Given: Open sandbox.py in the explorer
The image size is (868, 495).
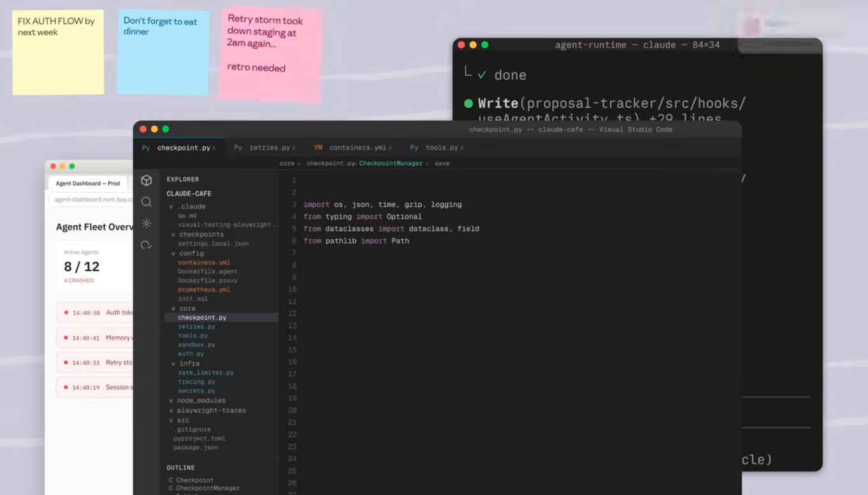Looking at the screenshot, I should (x=196, y=344).
